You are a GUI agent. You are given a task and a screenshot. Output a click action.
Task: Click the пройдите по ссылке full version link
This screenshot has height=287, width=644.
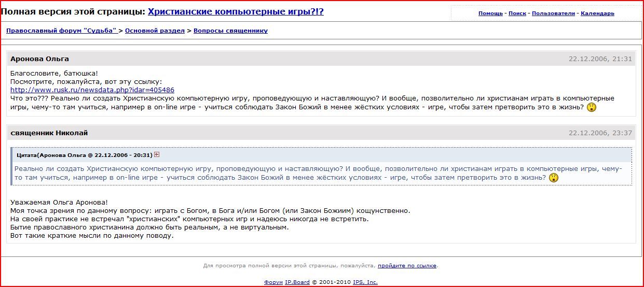[x=407, y=266]
